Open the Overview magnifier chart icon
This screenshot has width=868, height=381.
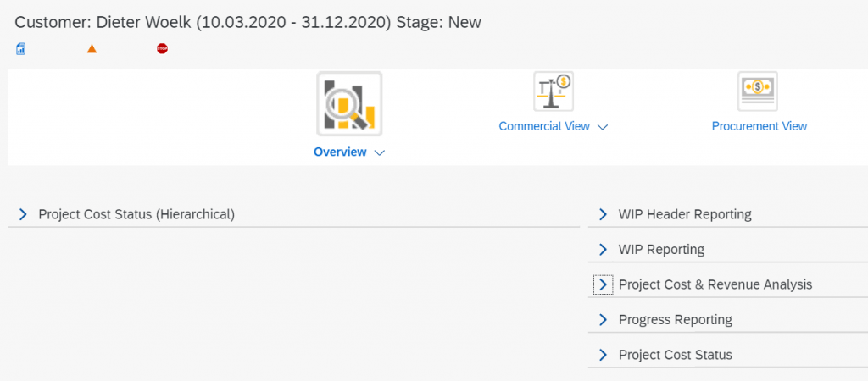349,104
